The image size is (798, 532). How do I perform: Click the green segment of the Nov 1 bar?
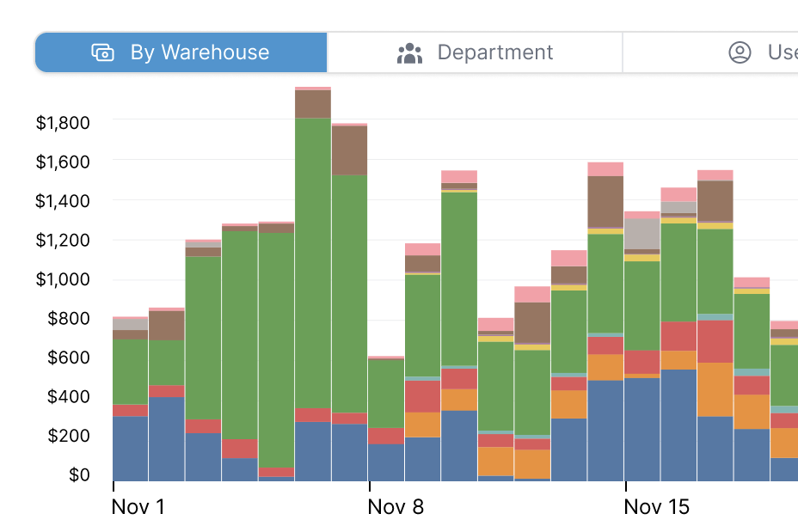(x=131, y=371)
